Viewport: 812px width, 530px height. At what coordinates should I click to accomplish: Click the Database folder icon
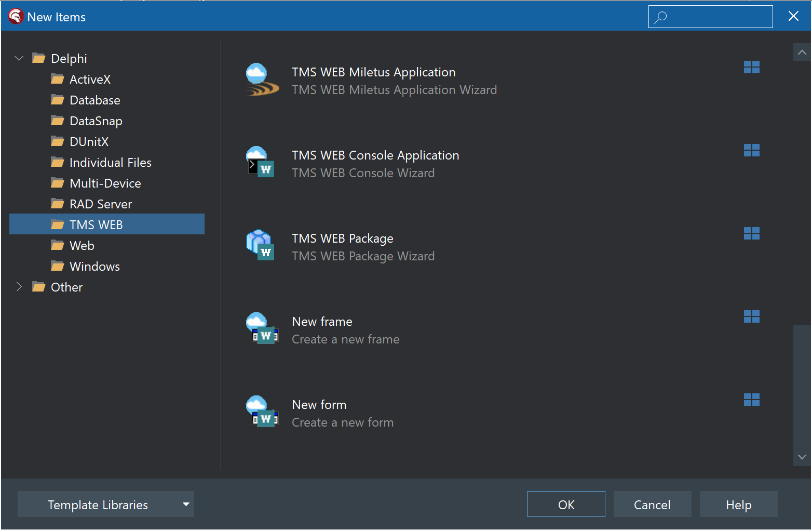pos(58,100)
